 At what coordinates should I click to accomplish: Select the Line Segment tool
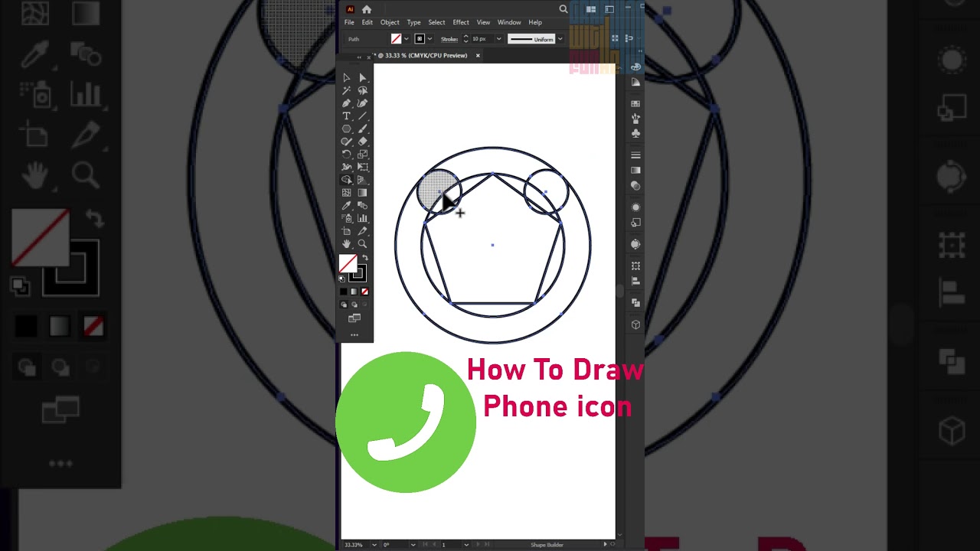pyautogui.click(x=363, y=116)
